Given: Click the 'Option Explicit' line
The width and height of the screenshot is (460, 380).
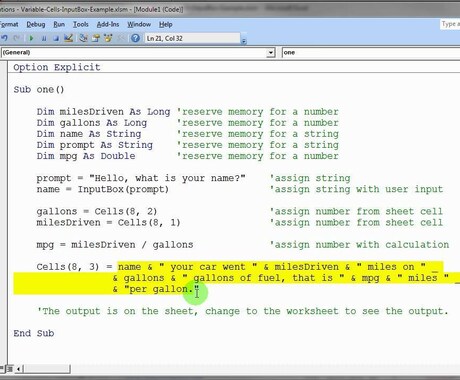Looking at the screenshot, I should [x=57, y=67].
